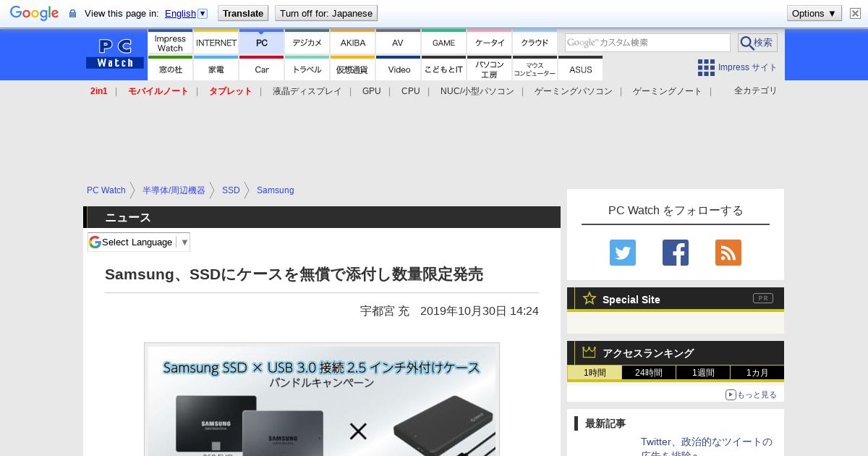
Task: Switch to the 1カ月 ranking tab
Action: (x=756, y=373)
